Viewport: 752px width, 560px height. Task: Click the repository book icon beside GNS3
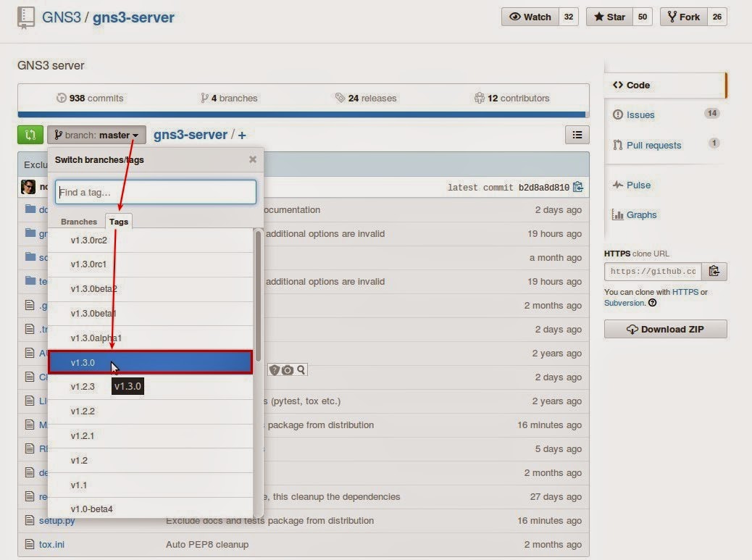point(26,18)
